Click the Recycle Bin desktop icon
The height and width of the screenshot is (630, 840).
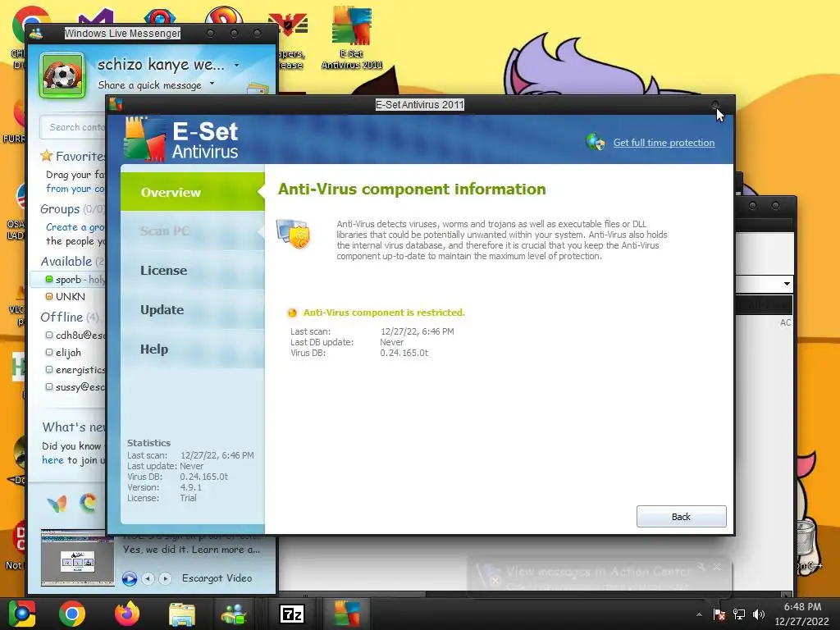[x=806, y=538]
